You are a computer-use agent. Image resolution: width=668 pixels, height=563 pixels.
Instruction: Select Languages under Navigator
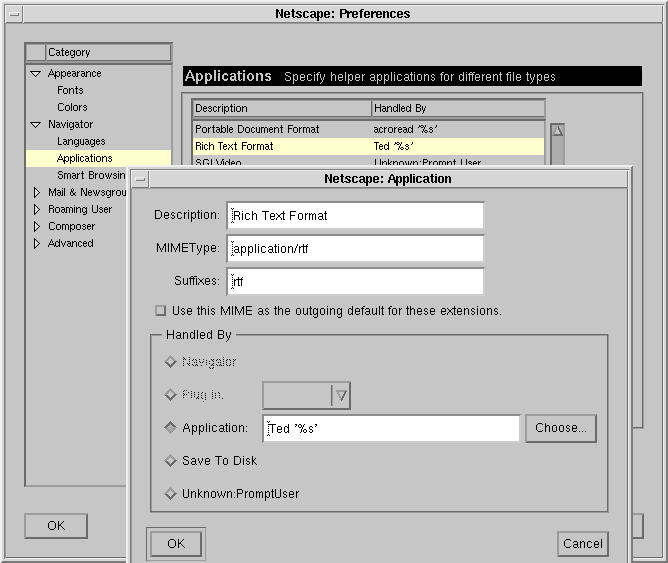(x=81, y=141)
